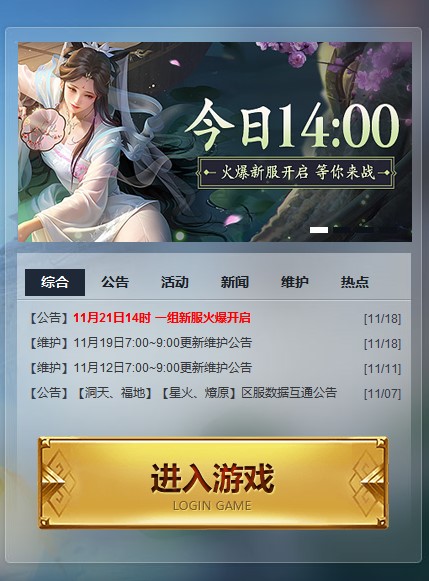Viewport: 429px width, 581px height.
Task: Open the 区服数据互通公告 announcement
Action: [289, 393]
